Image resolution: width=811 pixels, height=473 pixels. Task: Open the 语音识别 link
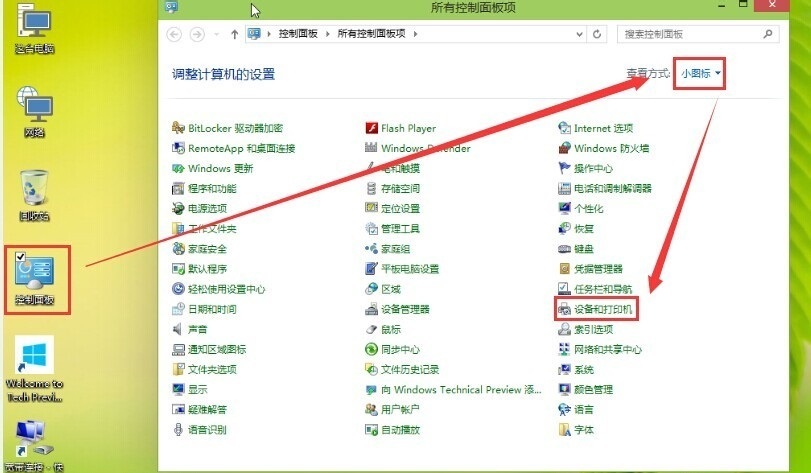click(x=207, y=430)
